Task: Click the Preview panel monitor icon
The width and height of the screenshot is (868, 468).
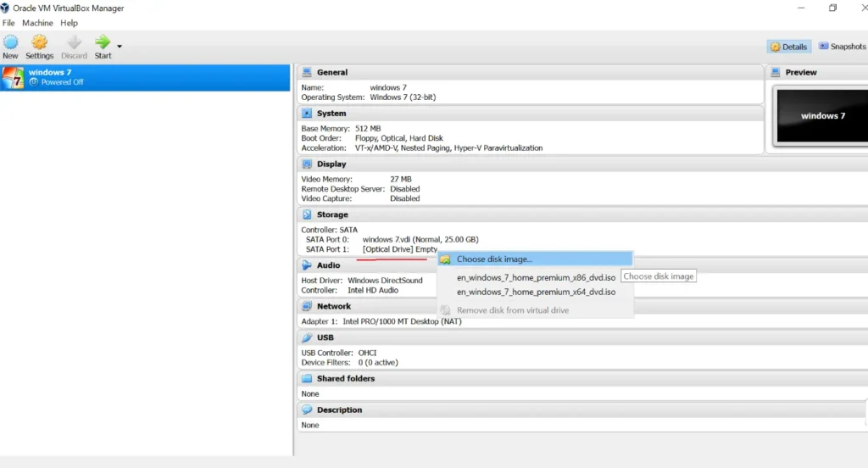Action: pos(776,72)
